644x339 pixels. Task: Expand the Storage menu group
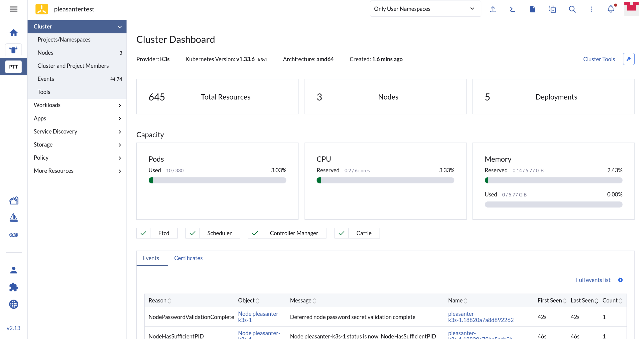click(77, 144)
